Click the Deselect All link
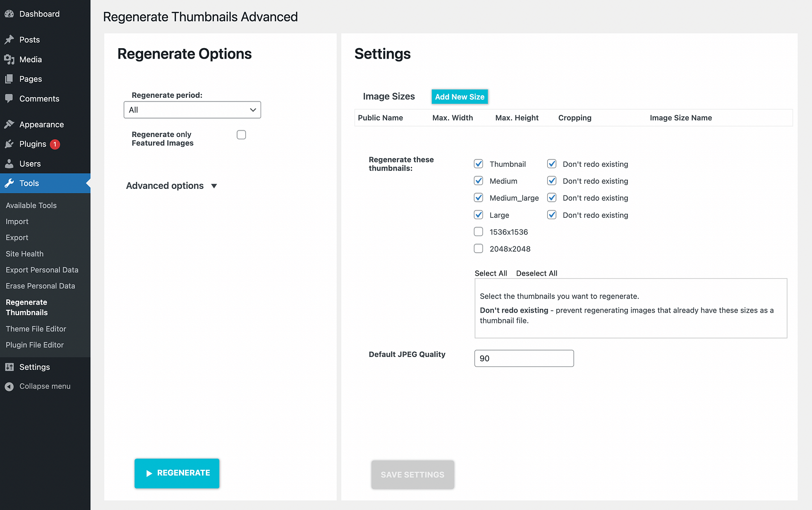812x510 pixels. pyautogui.click(x=537, y=273)
